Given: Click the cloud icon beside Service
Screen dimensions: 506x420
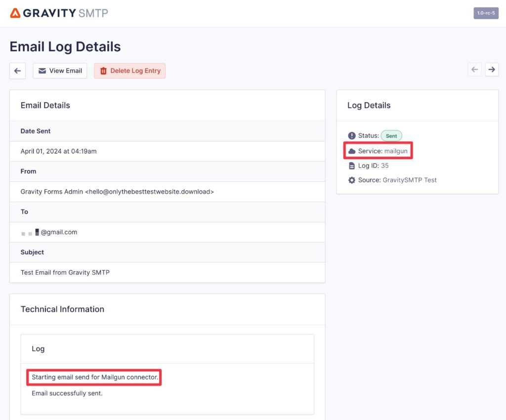Looking at the screenshot, I should 350,150.
